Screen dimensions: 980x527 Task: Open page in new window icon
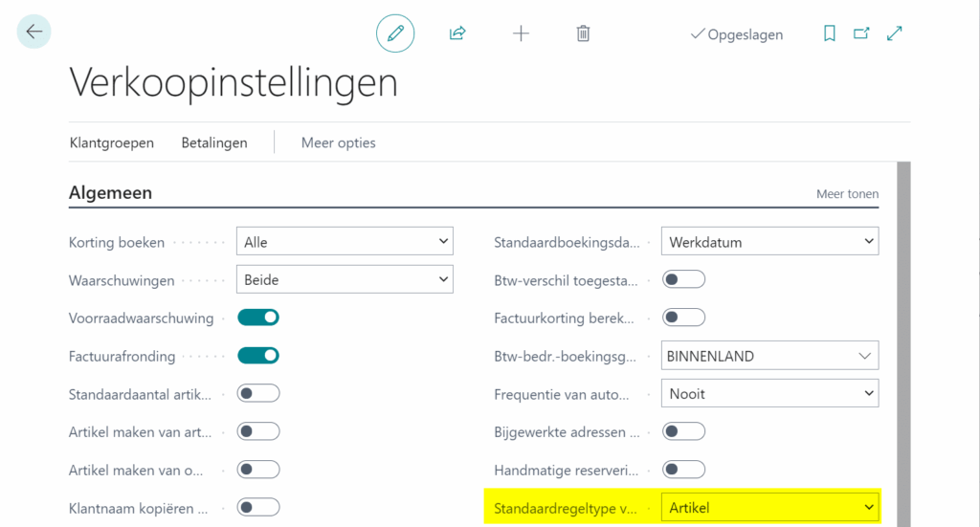tap(861, 33)
